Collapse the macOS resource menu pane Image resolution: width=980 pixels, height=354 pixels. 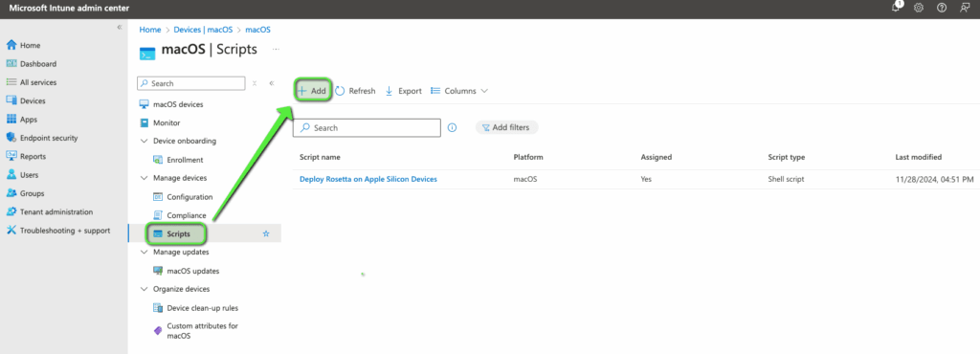[x=271, y=83]
